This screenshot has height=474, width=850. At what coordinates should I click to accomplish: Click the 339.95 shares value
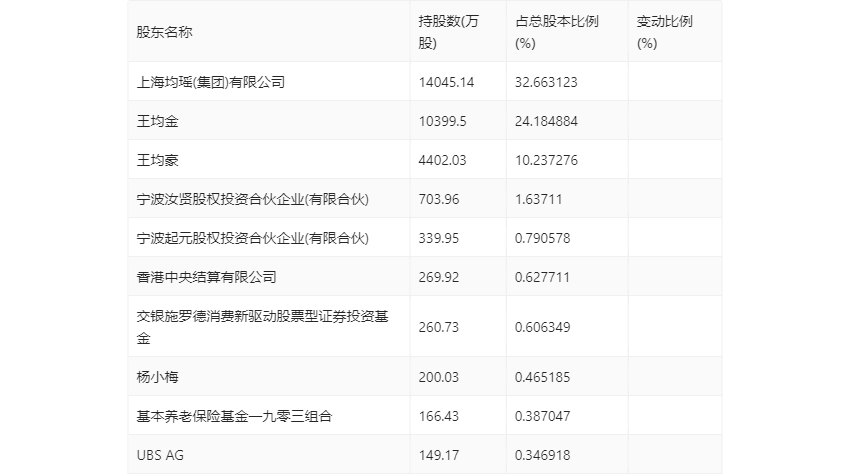pyautogui.click(x=439, y=238)
